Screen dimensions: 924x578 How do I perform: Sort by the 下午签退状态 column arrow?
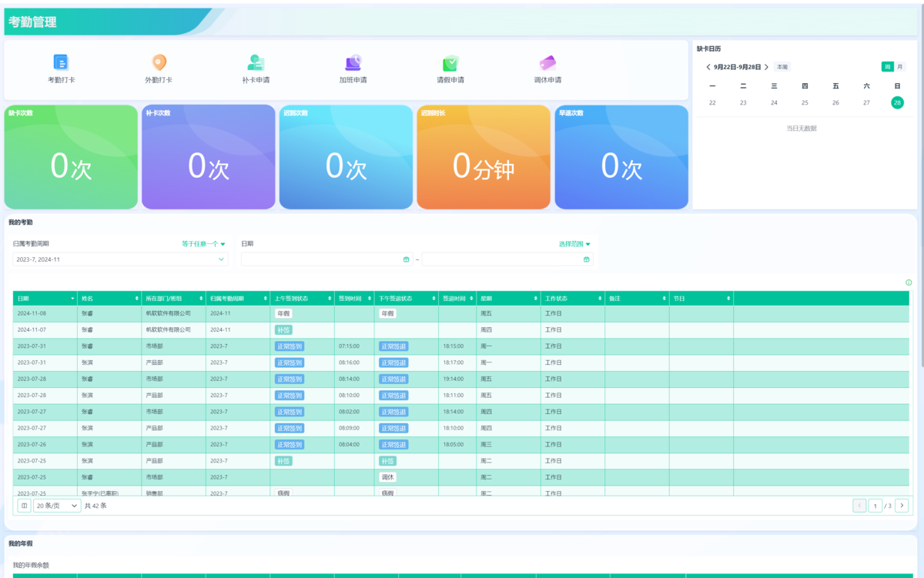434,298
